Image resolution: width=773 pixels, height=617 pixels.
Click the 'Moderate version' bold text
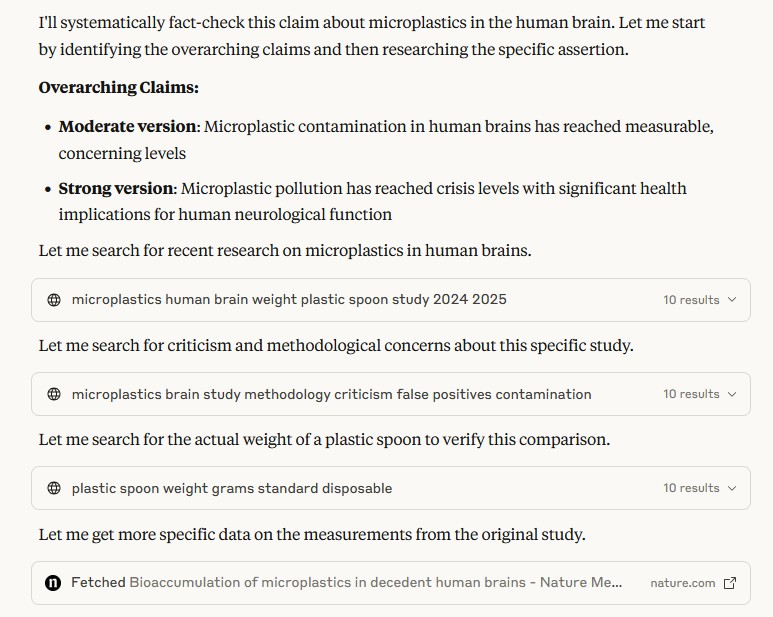point(127,127)
